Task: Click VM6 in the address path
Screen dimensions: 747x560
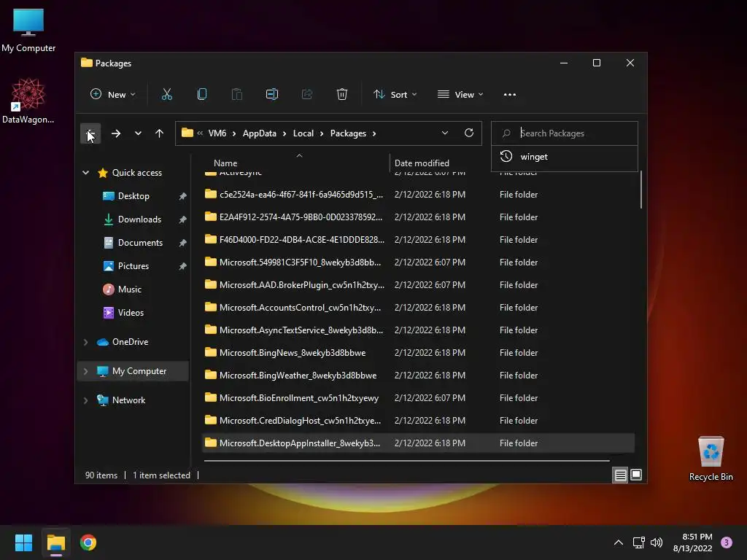Action: [x=217, y=133]
